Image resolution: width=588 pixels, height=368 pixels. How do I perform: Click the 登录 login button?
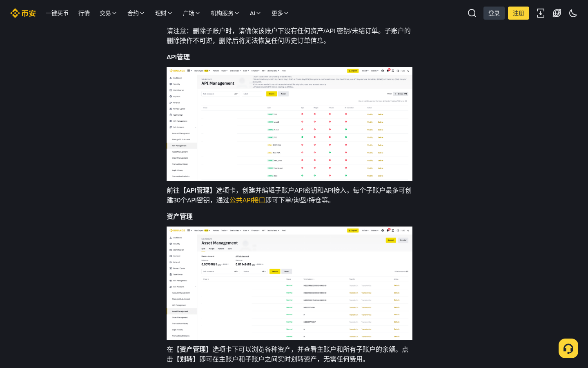[494, 13]
